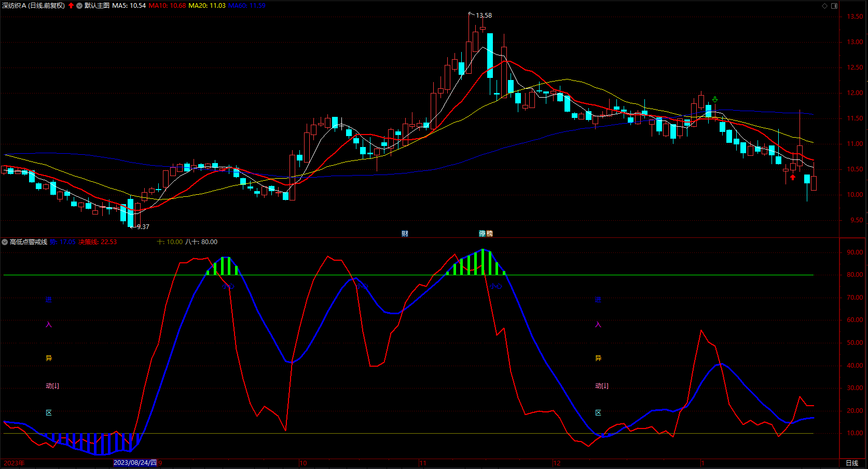This screenshot has width=868, height=469.
Task: Click the red up-arrow buy signal on candles
Action: click(x=793, y=177)
